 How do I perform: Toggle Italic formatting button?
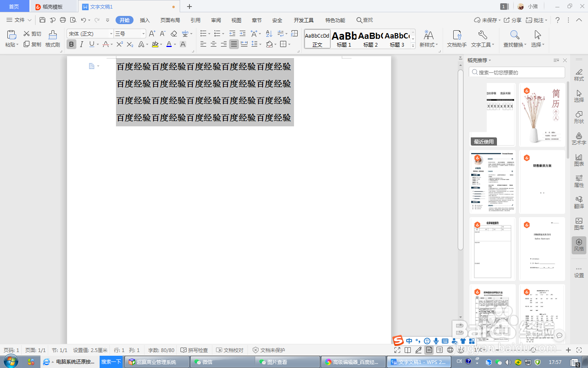[82, 44]
